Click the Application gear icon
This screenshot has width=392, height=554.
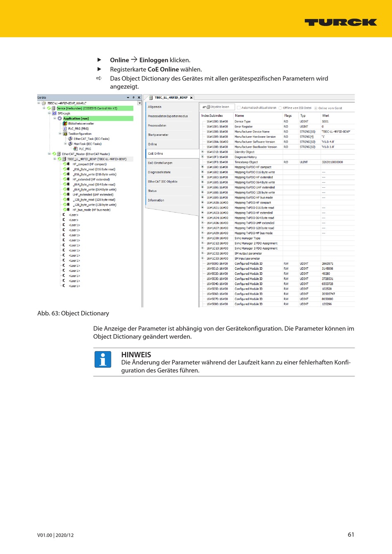(59, 118)
